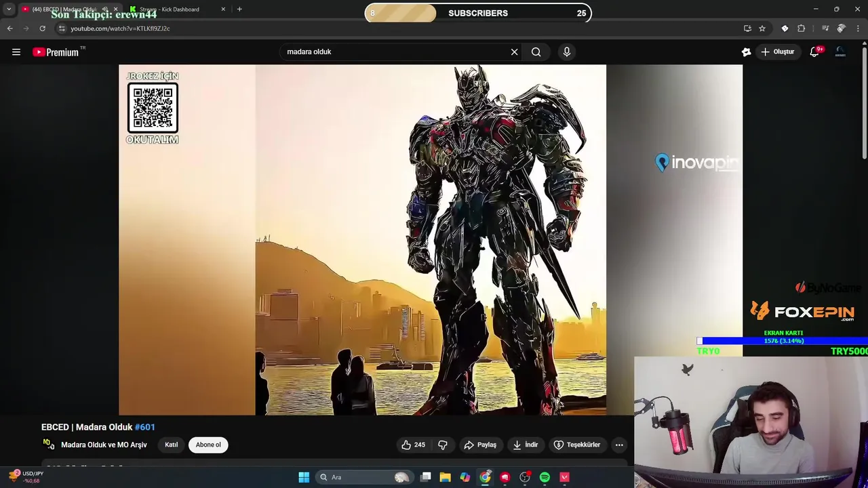Run the search with the magnifier button
868x488 pixels.
click(536, 52)
